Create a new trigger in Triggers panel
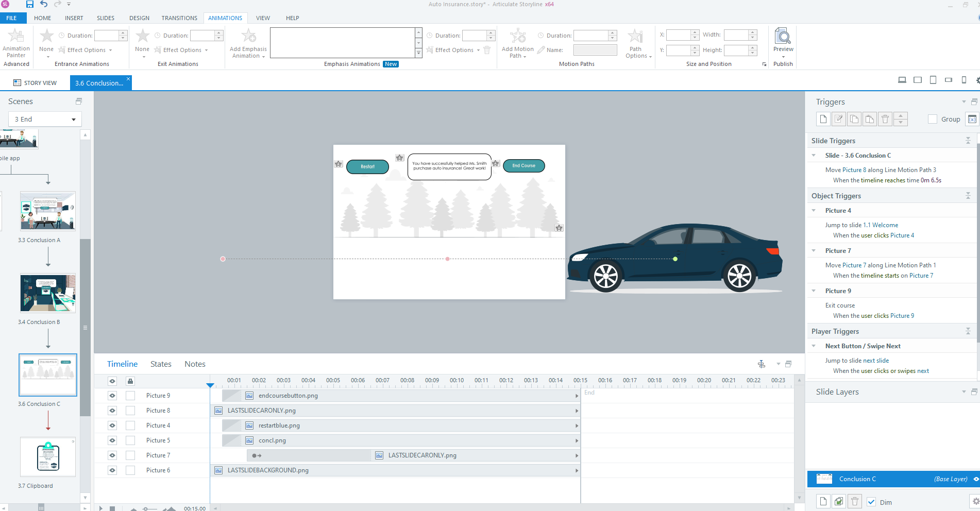Viewport: 980px width, 511px height. 823,119
